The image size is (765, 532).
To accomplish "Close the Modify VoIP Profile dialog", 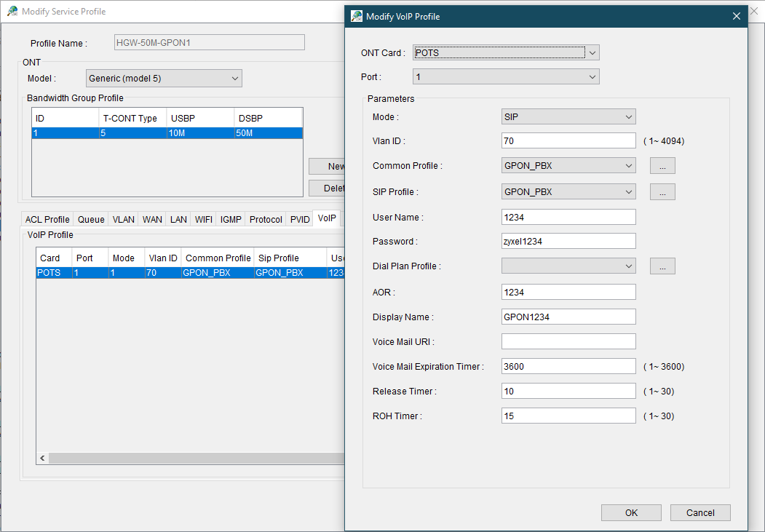I will (x=736, y=16).
